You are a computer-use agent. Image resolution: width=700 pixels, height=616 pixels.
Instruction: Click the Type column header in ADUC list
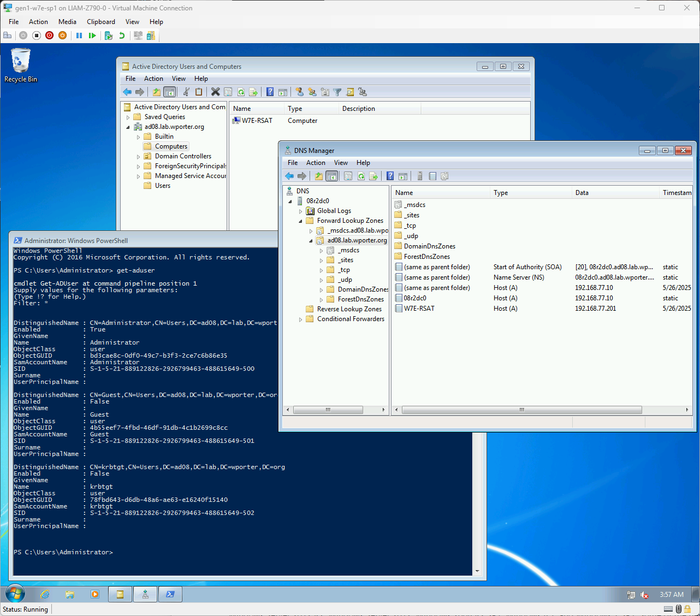(311, 109)
